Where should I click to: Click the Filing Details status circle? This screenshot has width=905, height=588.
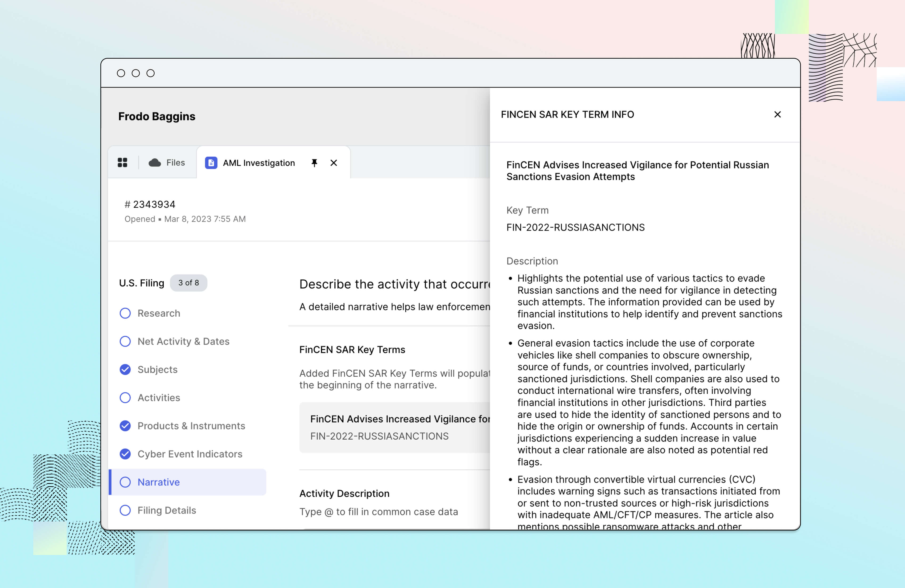(x=125, y=510)
